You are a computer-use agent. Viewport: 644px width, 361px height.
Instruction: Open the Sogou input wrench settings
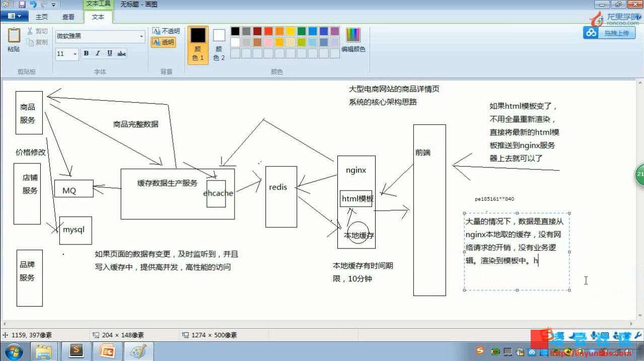click(638, 336)
